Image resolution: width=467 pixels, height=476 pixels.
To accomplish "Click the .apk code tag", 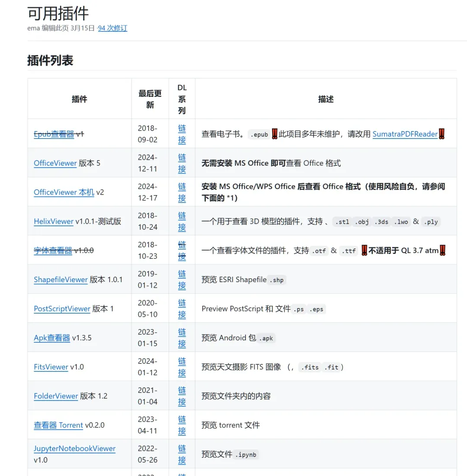I will (x=266, y=338).
